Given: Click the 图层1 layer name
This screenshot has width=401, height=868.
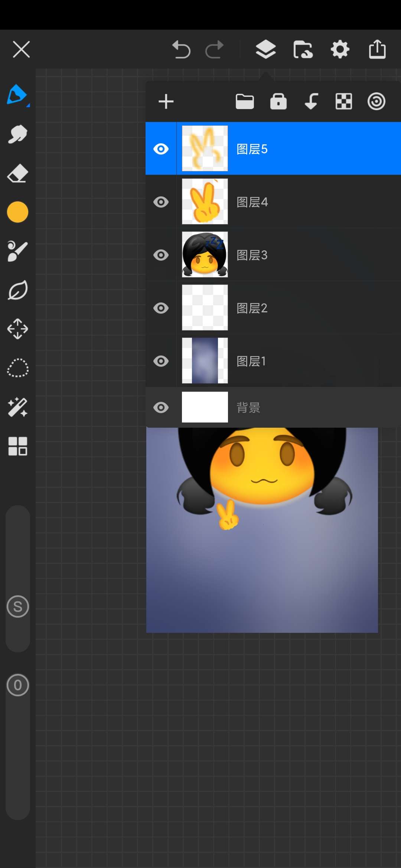Looking at the screenshot, I should (251, 361).
